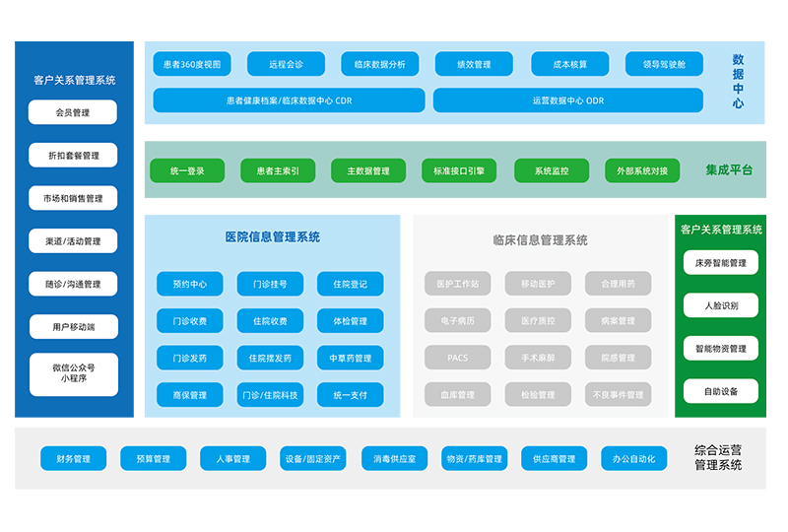This screenshot has width=788, height=532.
Task: Select the 门诊挂号 button
Action: pos(270,284)
